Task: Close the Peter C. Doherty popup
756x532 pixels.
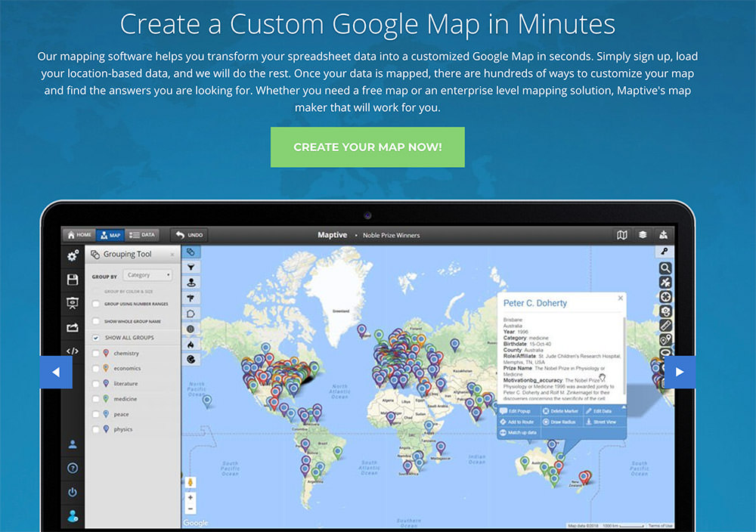Action: click(621, 298)
